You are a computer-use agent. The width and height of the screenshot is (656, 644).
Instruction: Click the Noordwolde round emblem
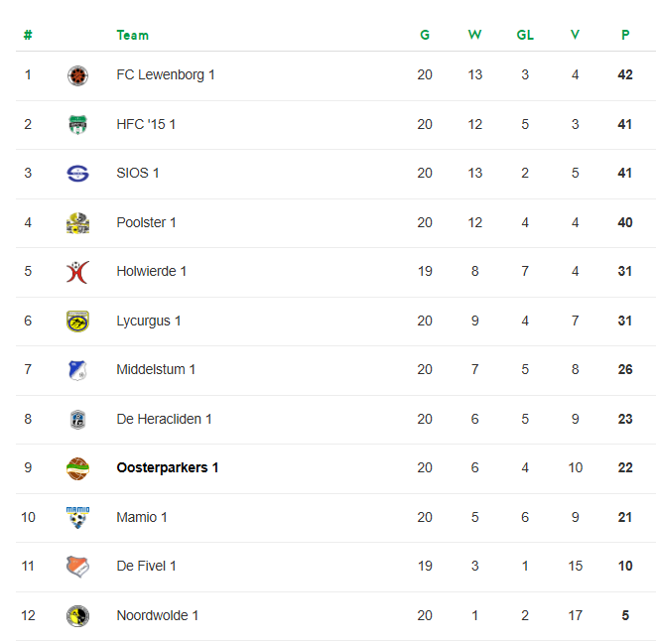coord(77,616)
